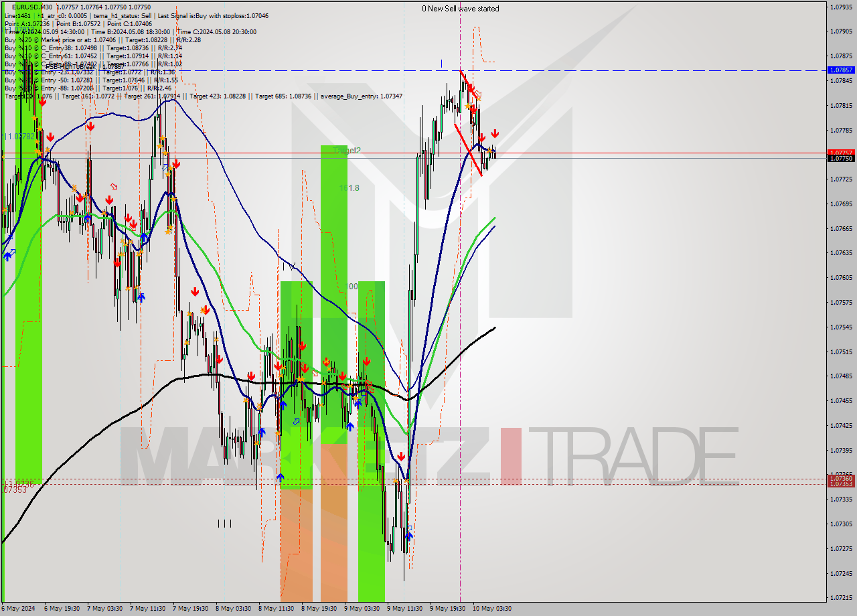Click the '8 May 11:30' time axis label

point(277,609)
